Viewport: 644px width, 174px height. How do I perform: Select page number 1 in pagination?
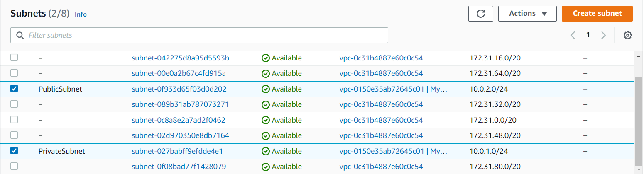pos(588,35)
